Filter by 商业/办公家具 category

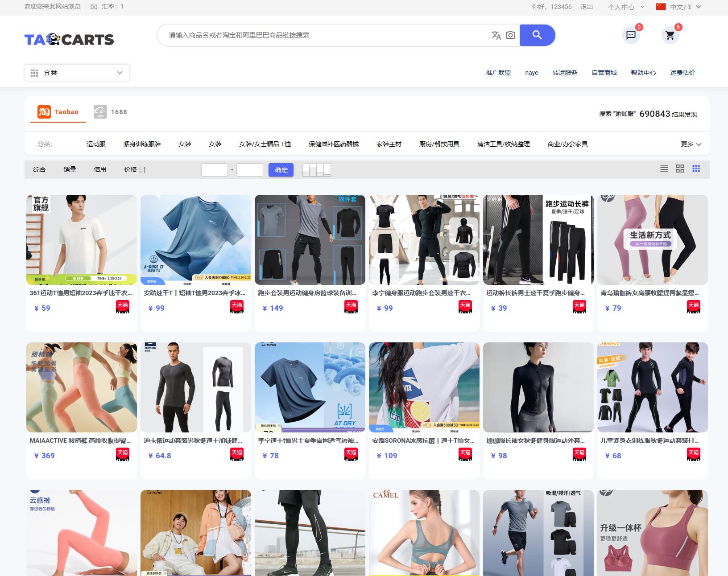pos(568,144)
